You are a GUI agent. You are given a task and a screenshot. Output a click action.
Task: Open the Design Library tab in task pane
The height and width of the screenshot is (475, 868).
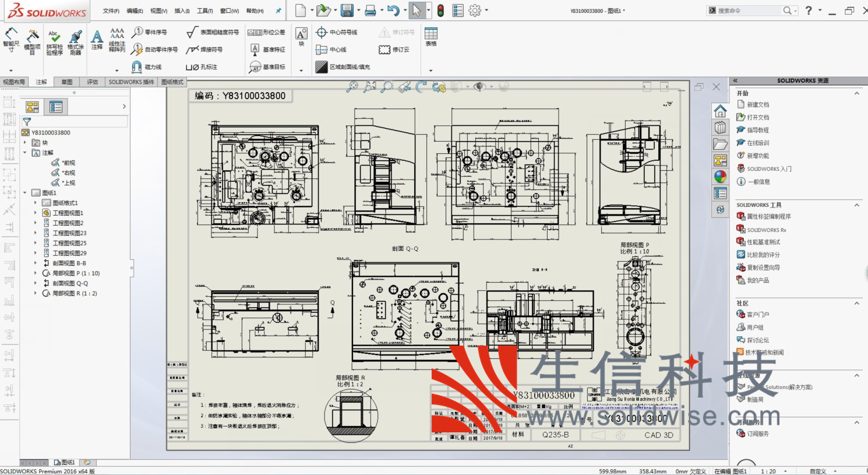721,127
